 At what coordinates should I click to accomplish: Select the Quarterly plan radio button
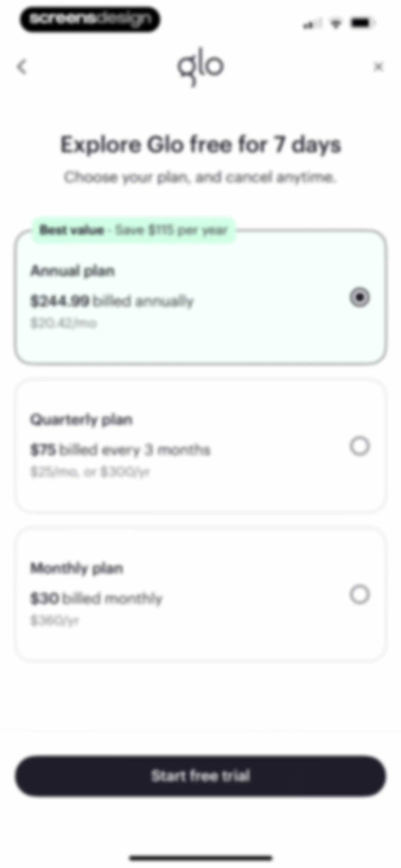(360, 446)
